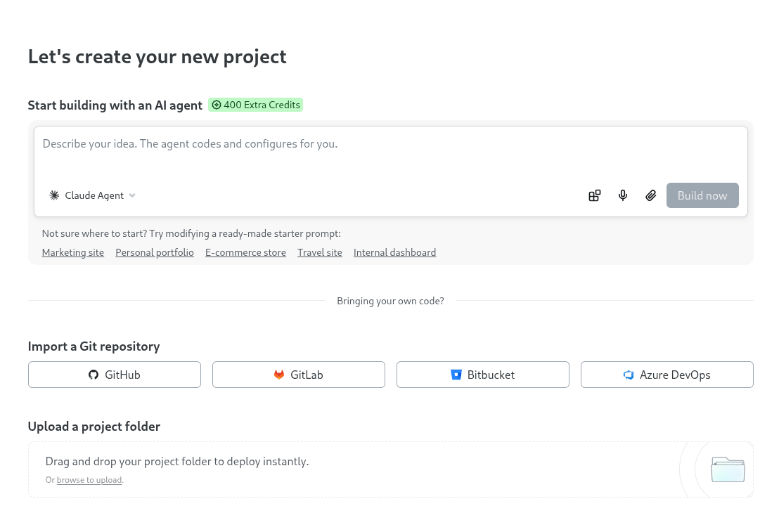Click the Bitbucket bucket icon
The height and width of the screenshot is (532, 779).
pyautogui.click(x=456, y=375)
